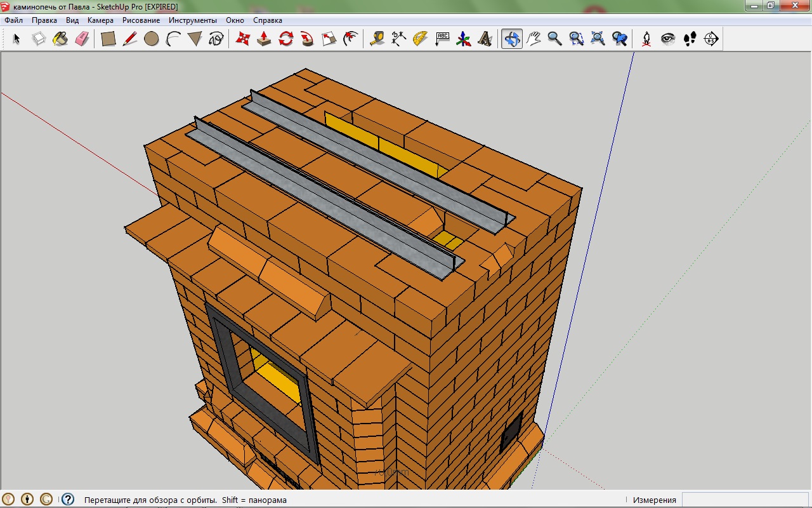Image resolution: width=812 pixels, height=508 pixels.
Task: Open Instructor help in the status bar
Action: coord(67,500)
